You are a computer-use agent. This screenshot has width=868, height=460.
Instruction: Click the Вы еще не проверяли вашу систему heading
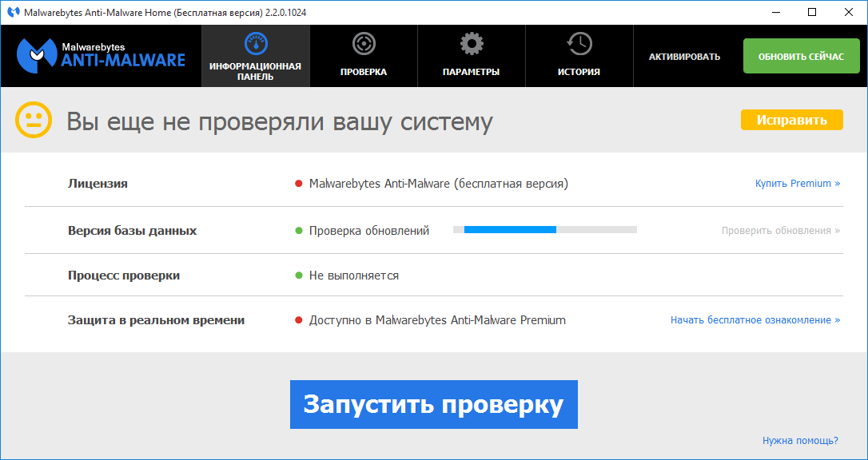(280, 121)
